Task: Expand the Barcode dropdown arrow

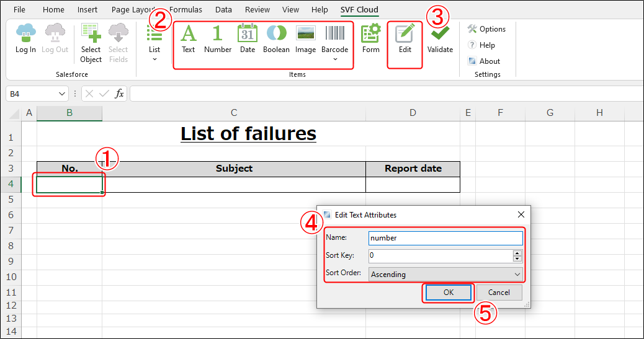Action: [x=335, y=59]
